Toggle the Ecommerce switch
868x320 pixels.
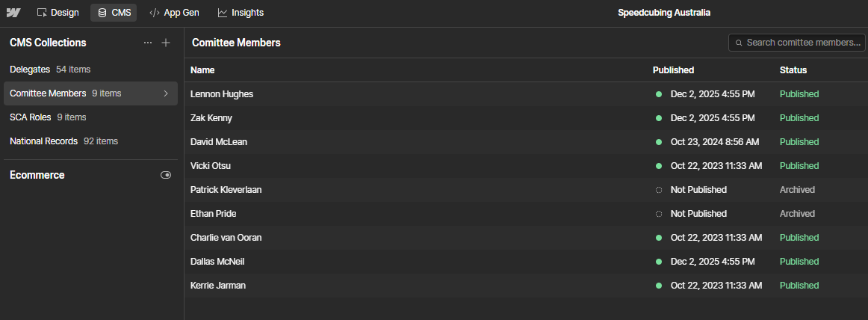tap(166, 175)
